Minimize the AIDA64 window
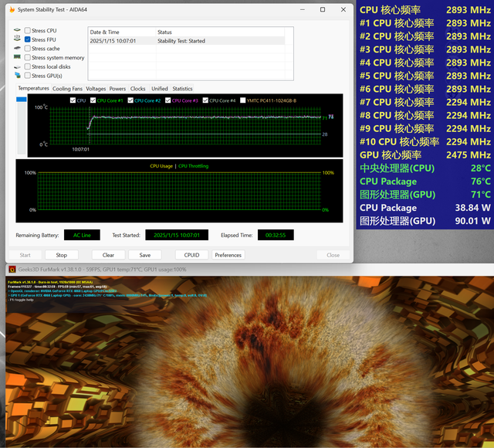The image size is (494, 448). (x=303, y=10)
